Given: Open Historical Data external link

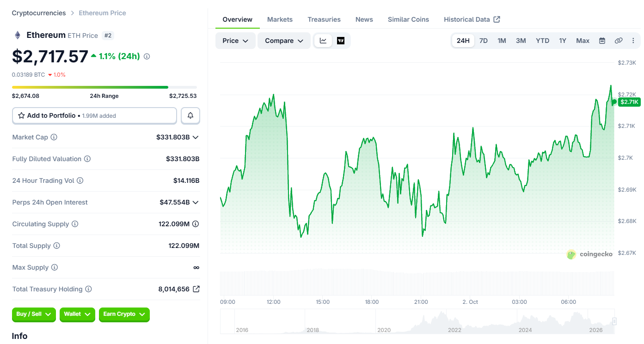Looking at the screenshot, I should point(472,19).
